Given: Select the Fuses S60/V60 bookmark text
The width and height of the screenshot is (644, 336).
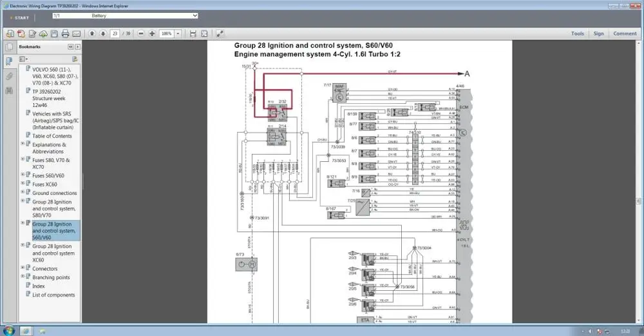Looking at the screenshot, I should 48,175.
